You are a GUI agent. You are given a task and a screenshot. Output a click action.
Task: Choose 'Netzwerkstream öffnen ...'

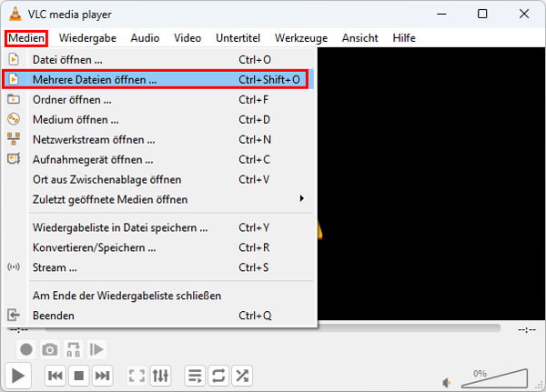click(x=158, y=139)
